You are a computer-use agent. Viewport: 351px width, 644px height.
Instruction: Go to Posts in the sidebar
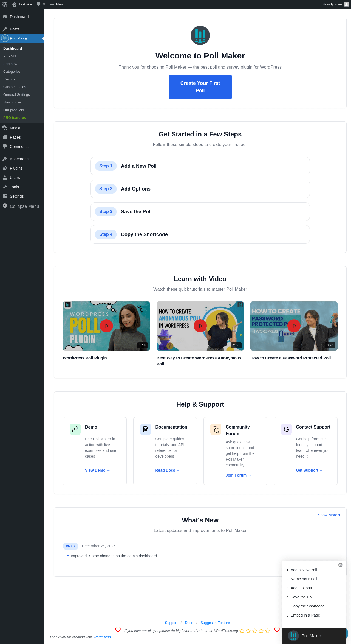[22, 29]
